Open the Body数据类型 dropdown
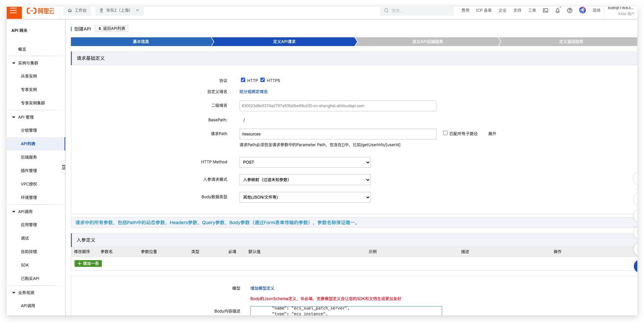644x322 pixels. pyautogui.click(x=305, y=197)
